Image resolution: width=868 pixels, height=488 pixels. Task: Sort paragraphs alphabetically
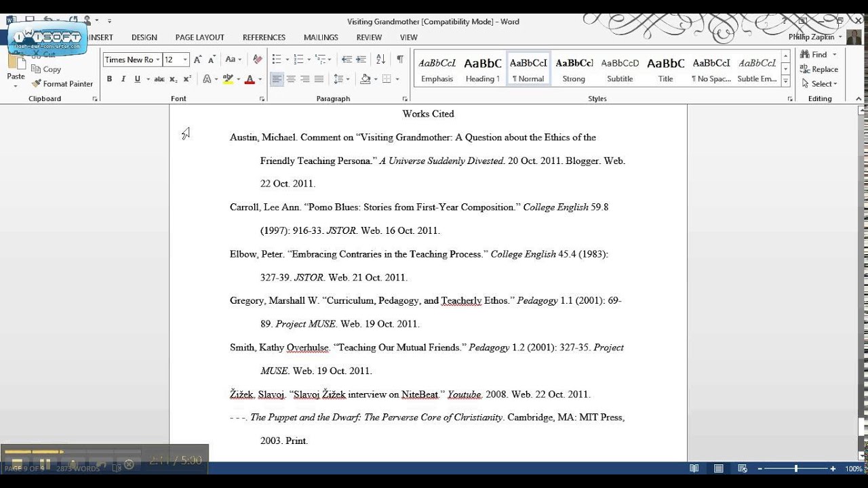point(380,60)
